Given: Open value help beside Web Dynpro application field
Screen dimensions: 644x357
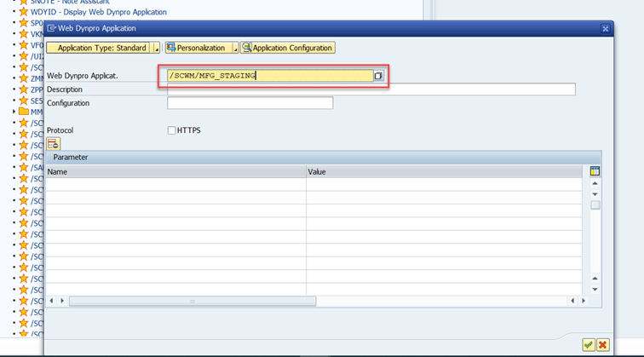Looking at the screenshot, I should pos(378,76).
